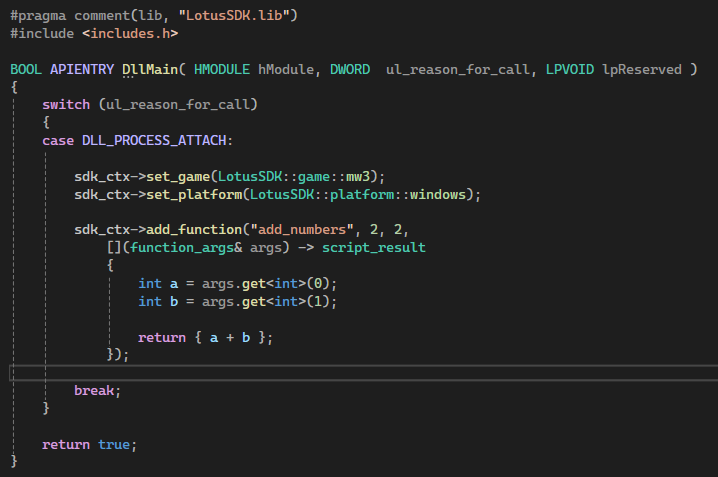Screen dimensions: 718x477
Task: Click the LPVOID type name
Action: click(x=570, y=70)
